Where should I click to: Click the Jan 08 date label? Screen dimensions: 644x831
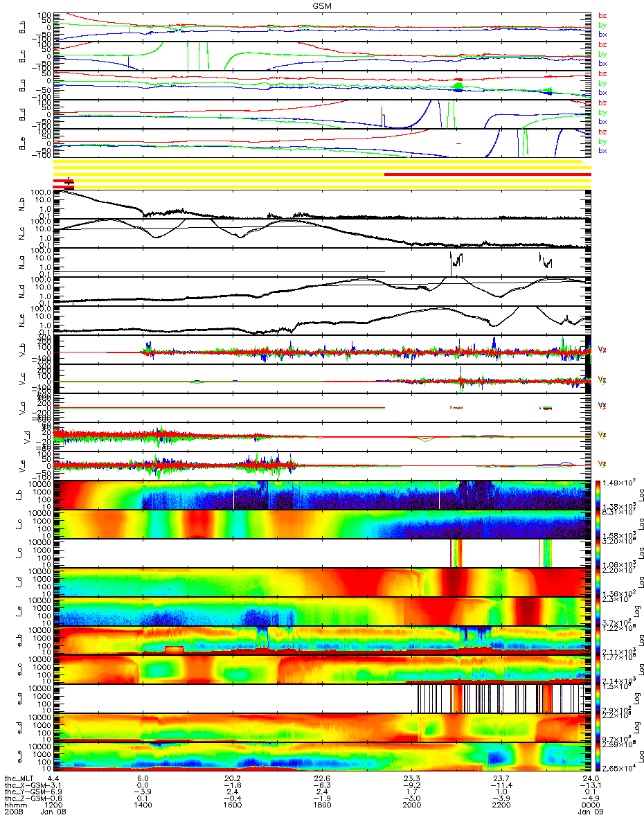point(53,812)
